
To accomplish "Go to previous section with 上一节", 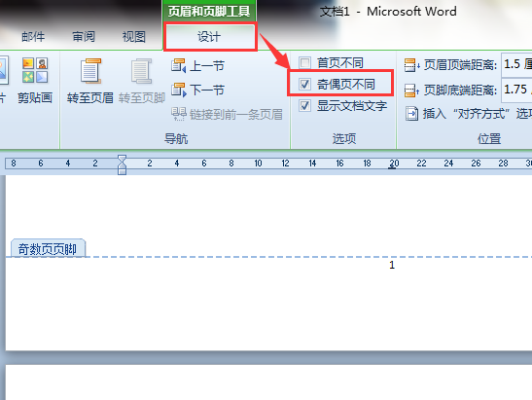I will tap(178, 65).
